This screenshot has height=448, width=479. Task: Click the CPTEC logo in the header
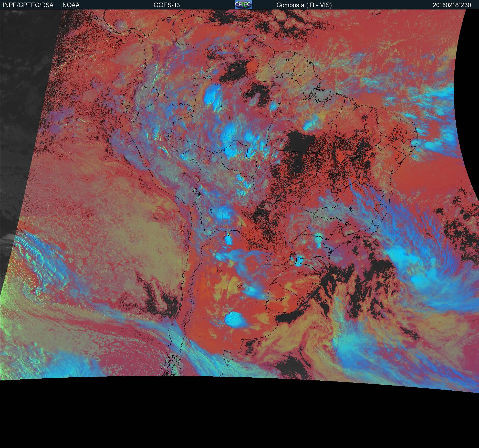tap(243, 5)
